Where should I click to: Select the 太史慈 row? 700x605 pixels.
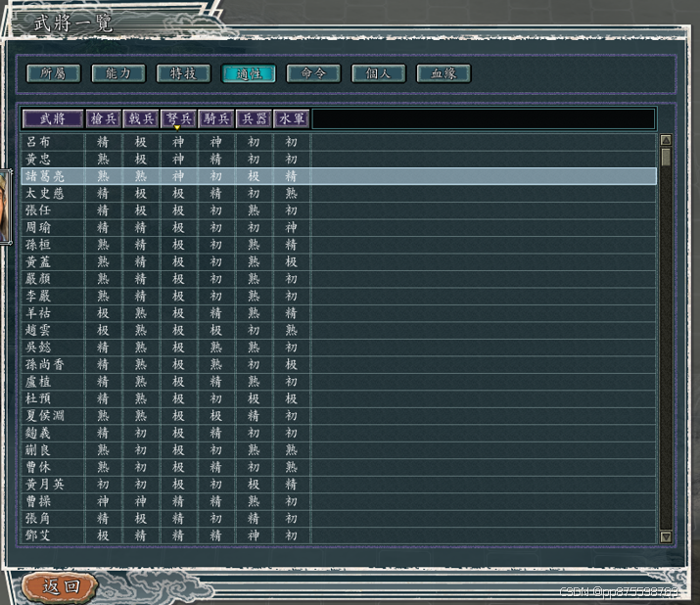339,193
